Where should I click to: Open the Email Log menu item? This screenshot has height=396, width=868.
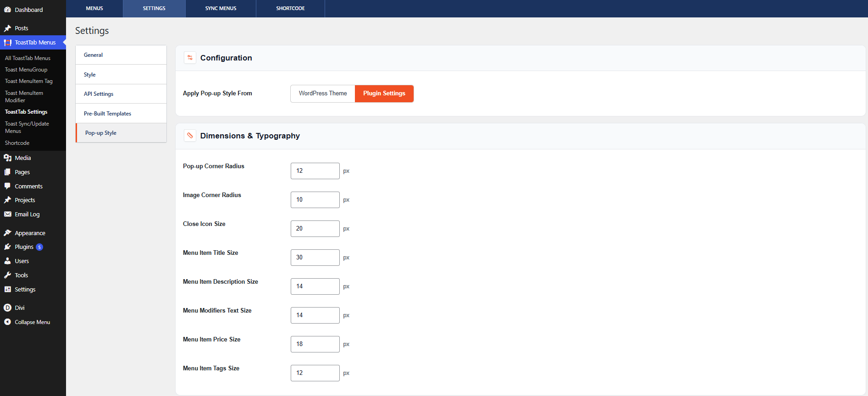click(33, 214)
